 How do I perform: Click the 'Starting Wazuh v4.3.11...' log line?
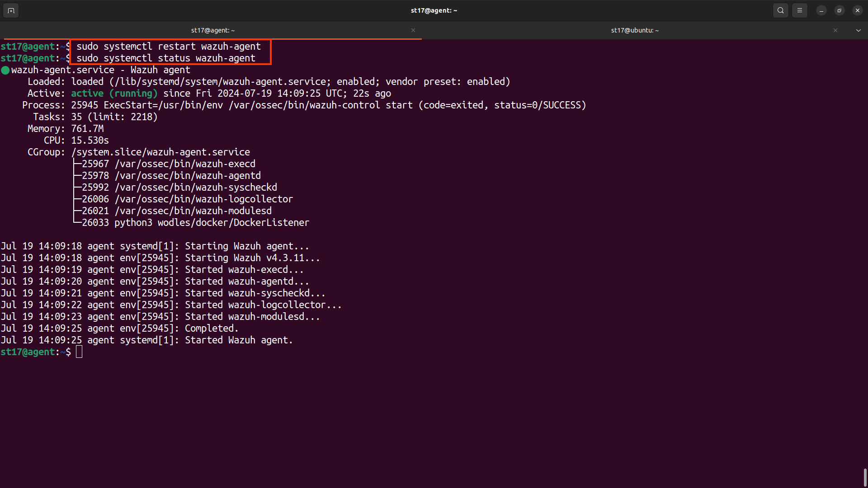click(x=160, y=258)
